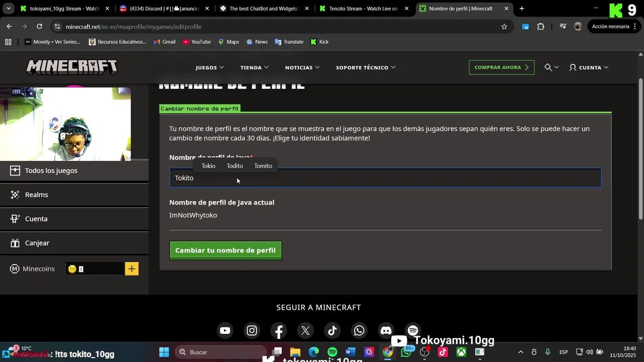The height and width of the screenshot is (362, 644).
Task: Open Windows Start menu
Action: (x=164, y=352)
